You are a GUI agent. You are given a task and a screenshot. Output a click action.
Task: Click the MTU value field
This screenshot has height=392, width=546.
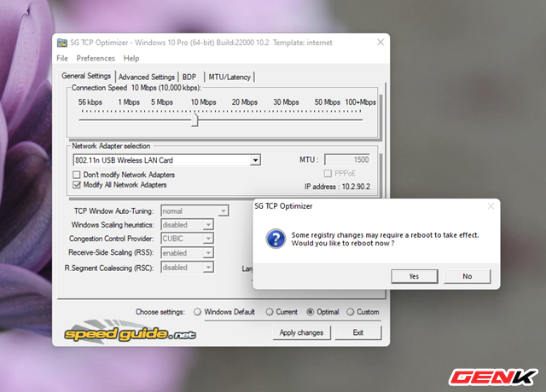(347, 159)
